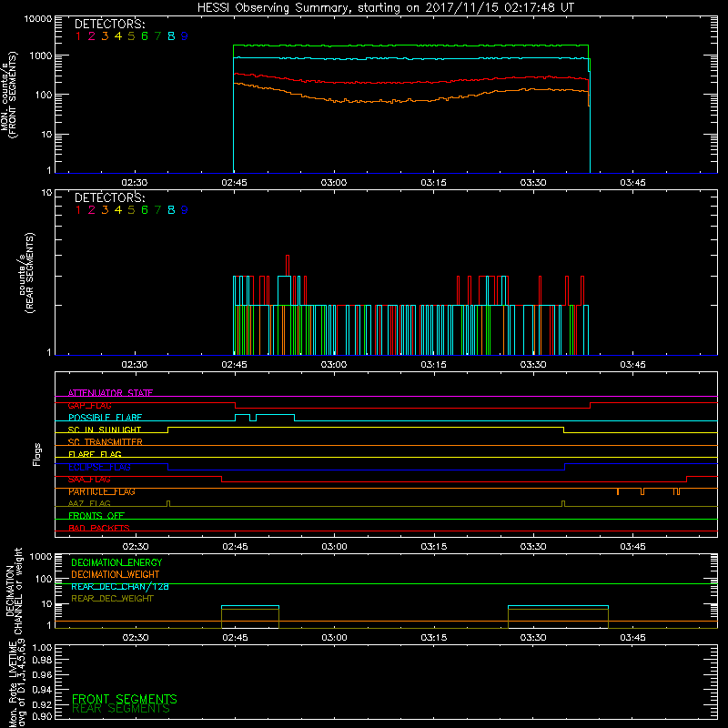Click DETECTORS: heading in front segments plot
The image size is (728, 728).
[x=109, y=24]
